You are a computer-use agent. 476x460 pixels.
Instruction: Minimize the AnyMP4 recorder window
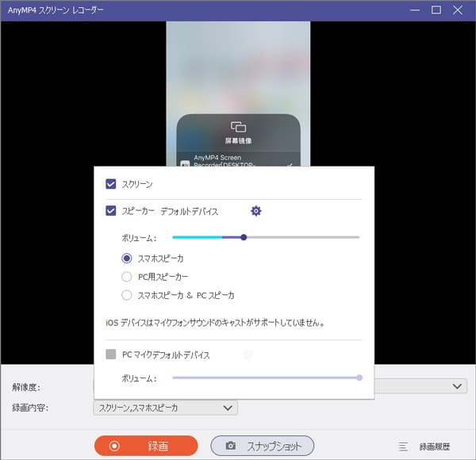click(414, 10)
